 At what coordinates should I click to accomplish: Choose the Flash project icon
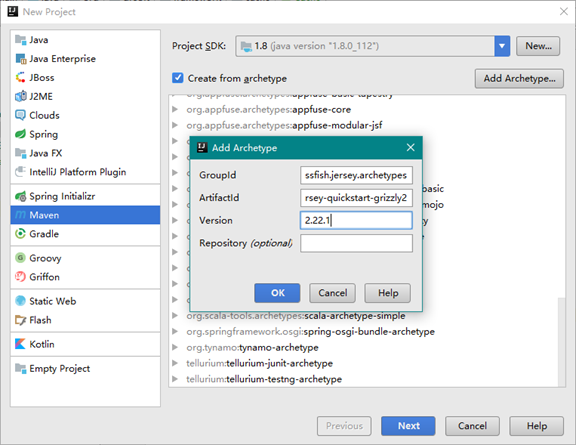coord(21,320)
